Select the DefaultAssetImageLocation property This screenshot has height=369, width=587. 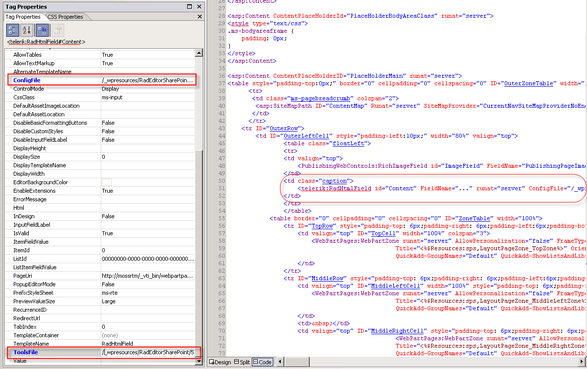(46, 106)
